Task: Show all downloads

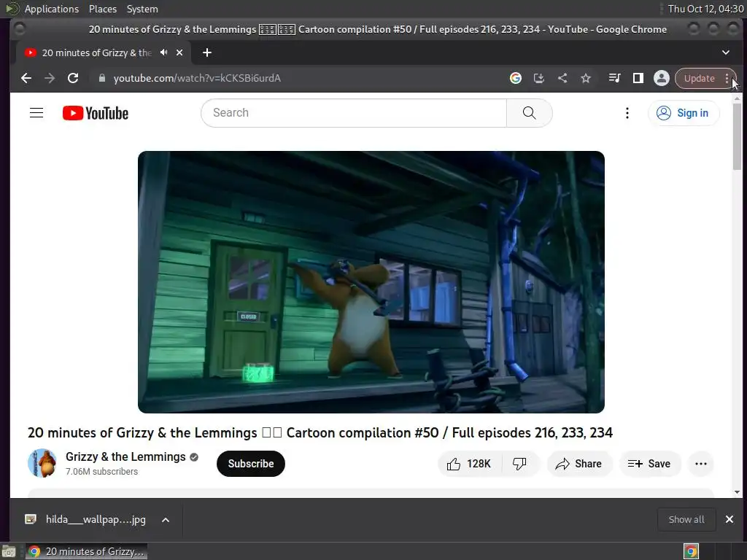Action: click(x=686, y=519)
